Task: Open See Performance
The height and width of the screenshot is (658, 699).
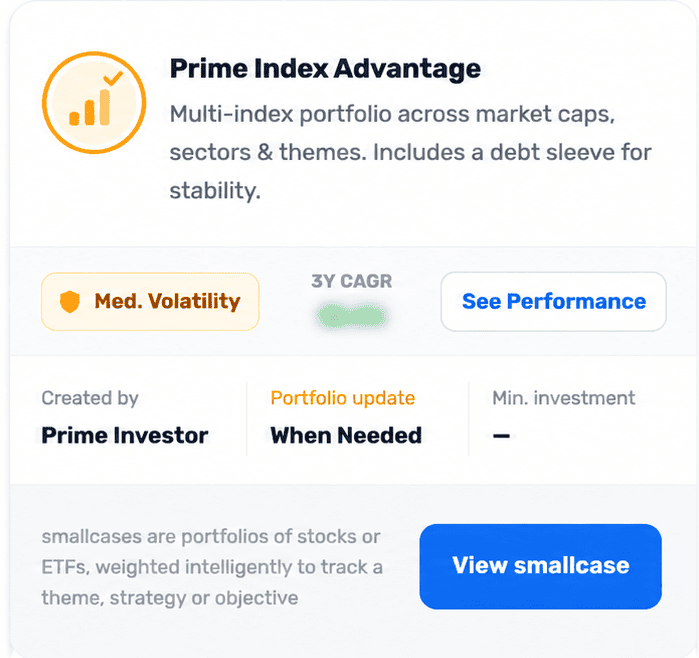Action: (x=554, y=302)
